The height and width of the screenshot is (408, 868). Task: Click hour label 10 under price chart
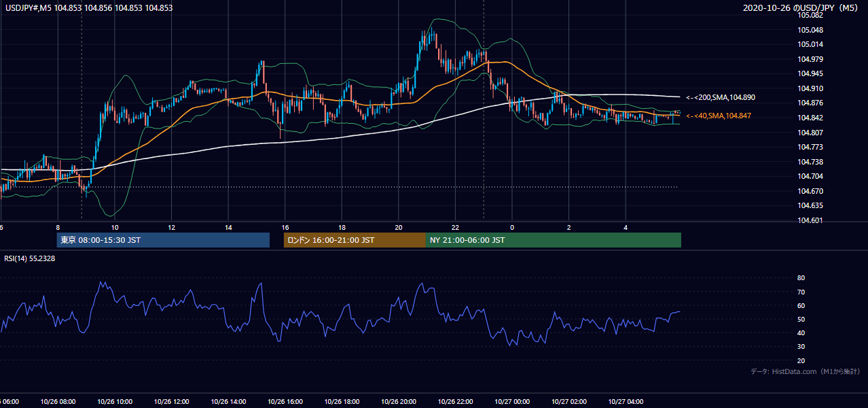pos(115,228)
